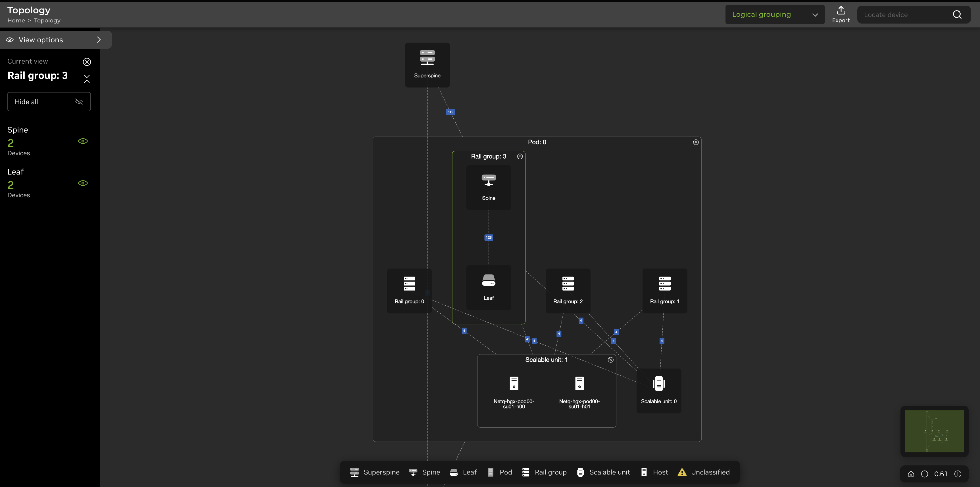Collapse the Rail group: 3 current view chevrons

tap(87, 78)
